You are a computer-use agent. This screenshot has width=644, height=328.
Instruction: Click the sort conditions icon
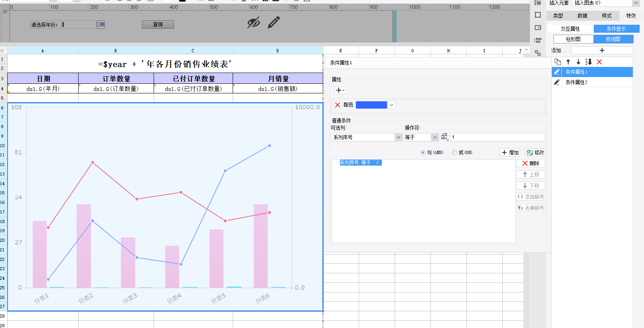pos(589,62)
